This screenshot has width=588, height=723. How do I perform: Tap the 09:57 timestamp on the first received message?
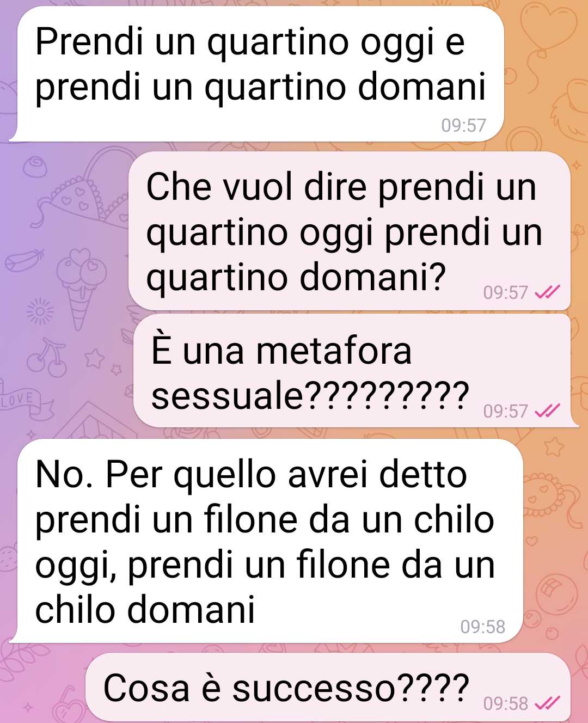coord(463,126)
